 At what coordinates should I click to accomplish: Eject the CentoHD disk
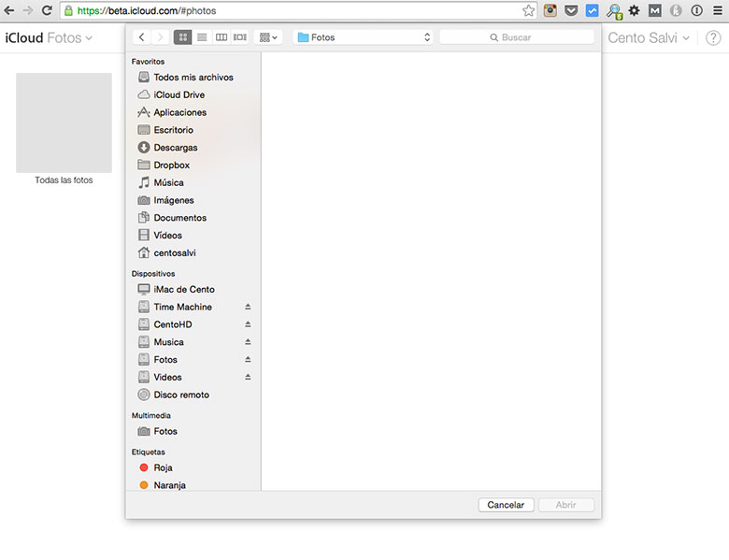pos(248,324)
